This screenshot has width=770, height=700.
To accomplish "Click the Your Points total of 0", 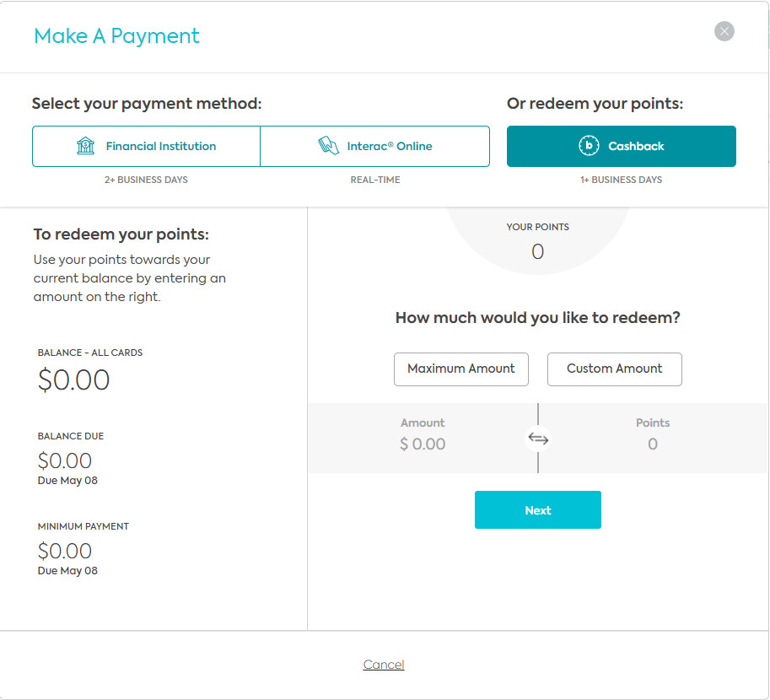I will click(x=537, y=251).
